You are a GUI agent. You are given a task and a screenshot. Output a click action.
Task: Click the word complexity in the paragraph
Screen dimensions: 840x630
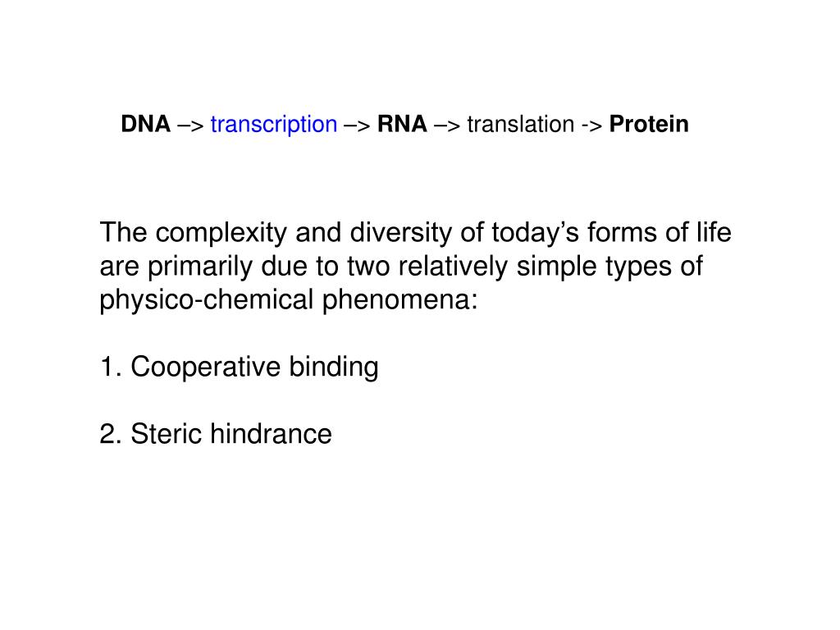point(221,234)
